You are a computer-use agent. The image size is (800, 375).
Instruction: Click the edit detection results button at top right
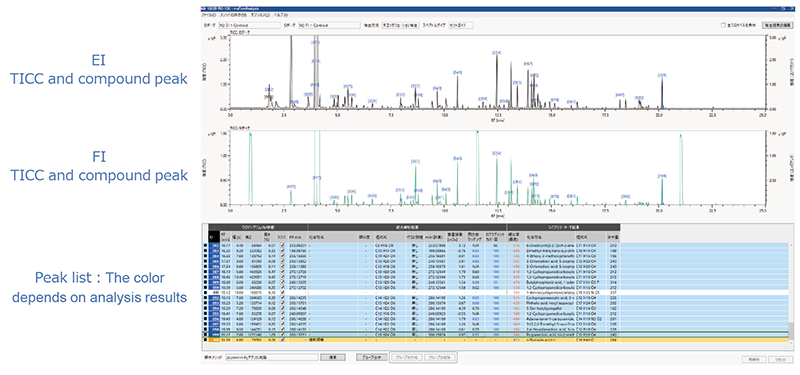[777, 25]
